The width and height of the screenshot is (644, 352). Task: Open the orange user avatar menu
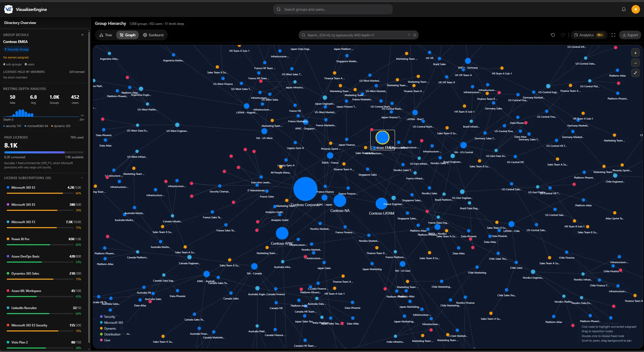(x=635, y=9)
